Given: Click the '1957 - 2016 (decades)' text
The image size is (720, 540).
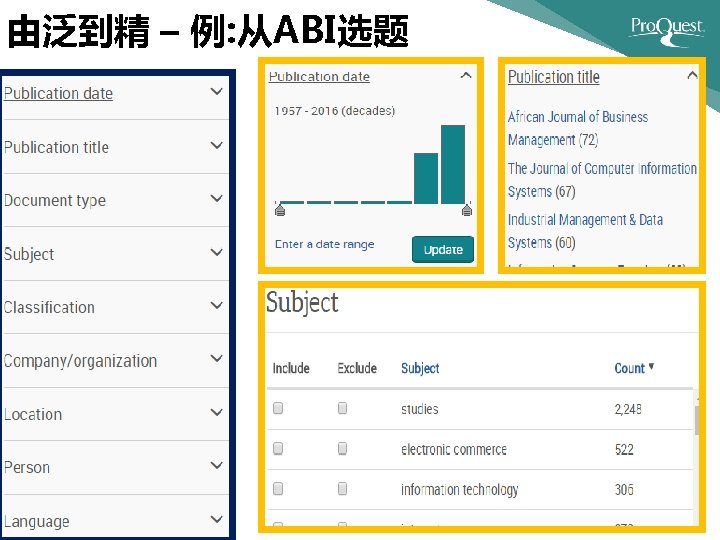Looking at the screenshot, I should tap(335, 111).
